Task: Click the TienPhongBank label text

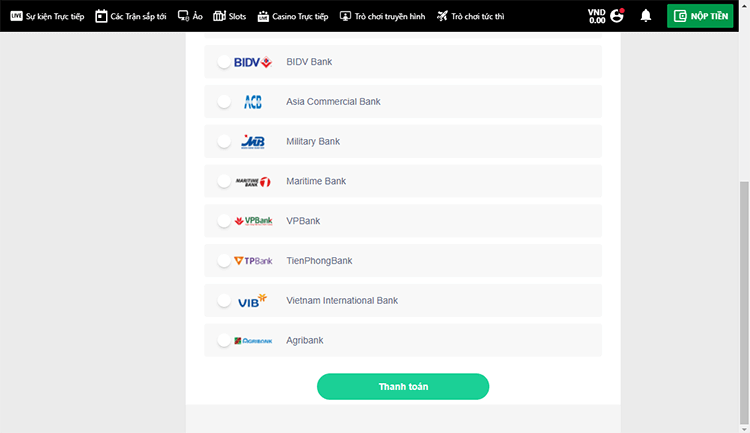Action: tap(319, 260)
